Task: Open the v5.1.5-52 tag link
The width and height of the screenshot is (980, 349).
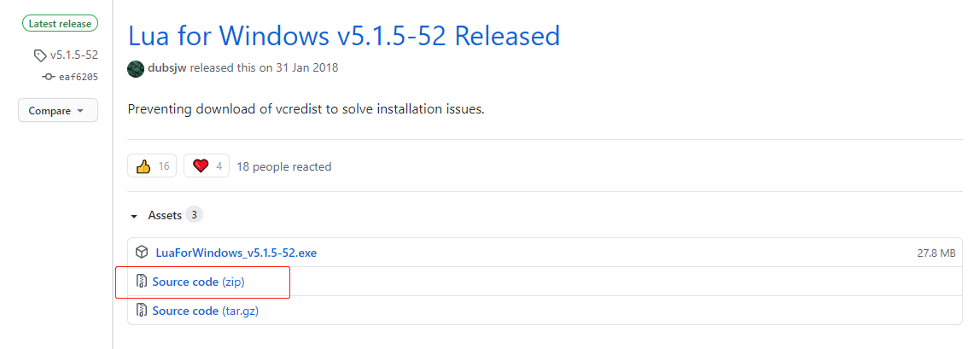Action: (73, 55)
